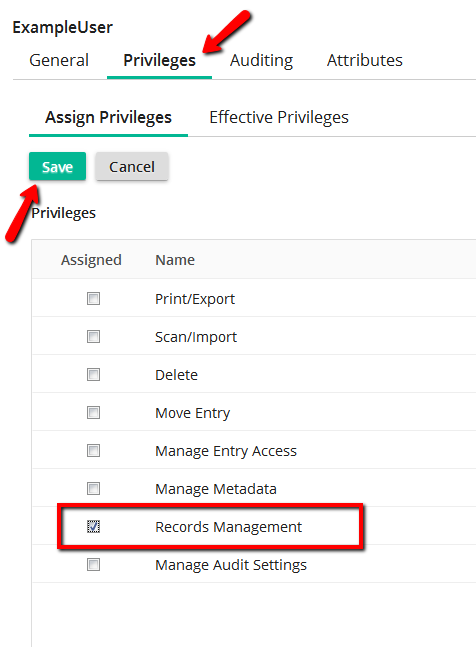View the Effective Privileges sub-tab
Screen dimensions: 476x647
pos(279,118)
